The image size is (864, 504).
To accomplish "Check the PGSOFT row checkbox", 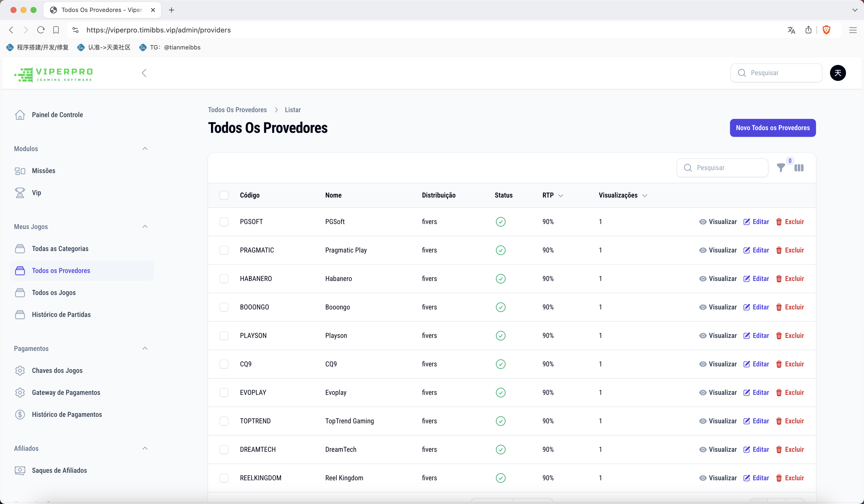I will pyautogui.click(x=224, y=222).
